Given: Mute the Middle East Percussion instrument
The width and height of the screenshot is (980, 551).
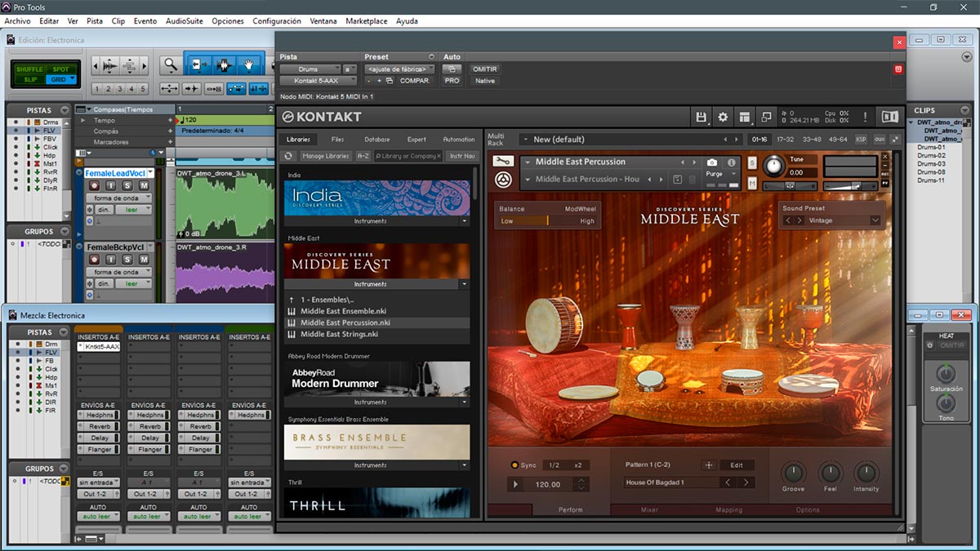Looking at the screenshot, I should [752, 183].
